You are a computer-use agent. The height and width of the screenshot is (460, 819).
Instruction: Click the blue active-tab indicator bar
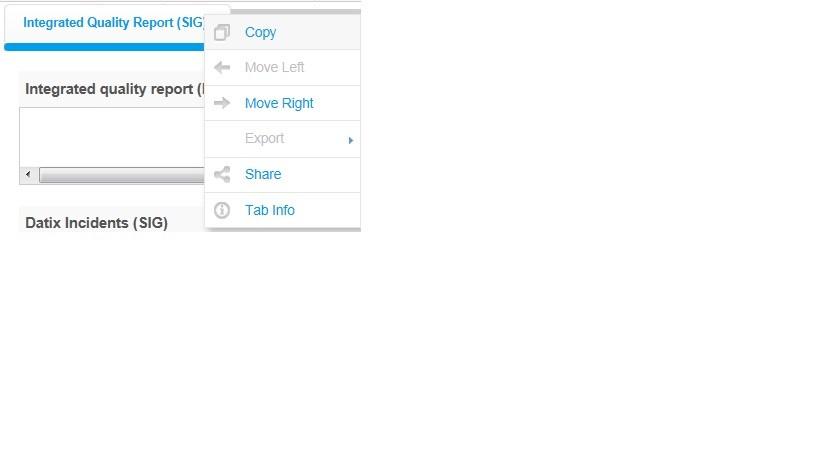[104, 47]
